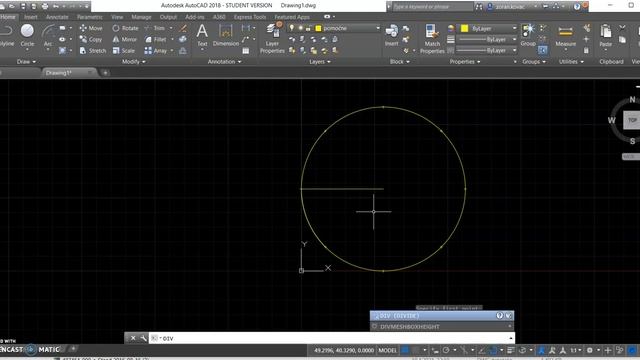Open the View ribbon tab
This screenshot has width=640, height=360.
(x=117, y=17)
